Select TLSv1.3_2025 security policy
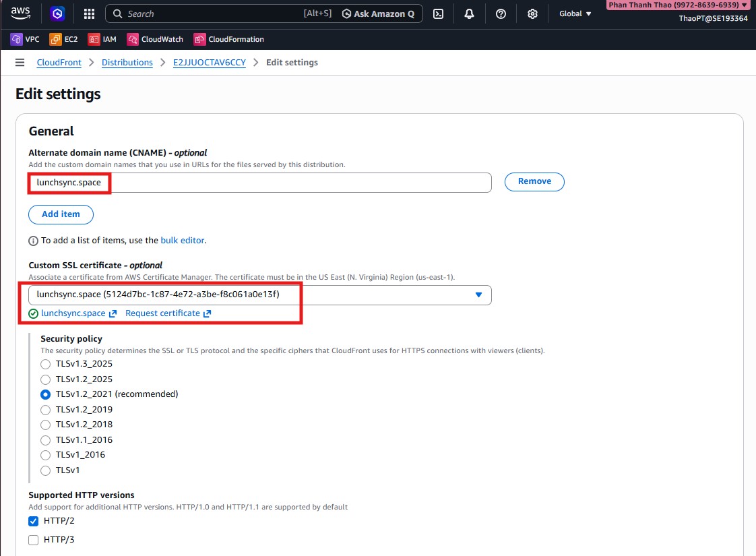 click(x=46, y=364)
